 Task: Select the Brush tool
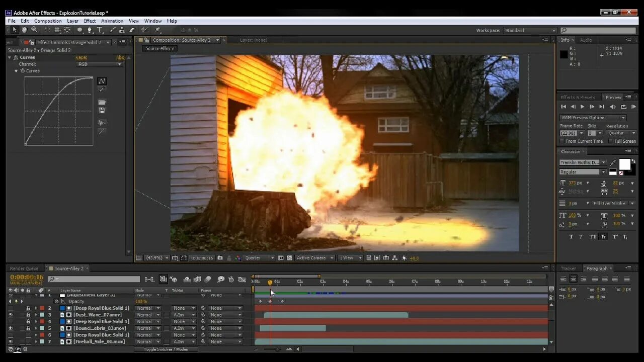point(113,30)
